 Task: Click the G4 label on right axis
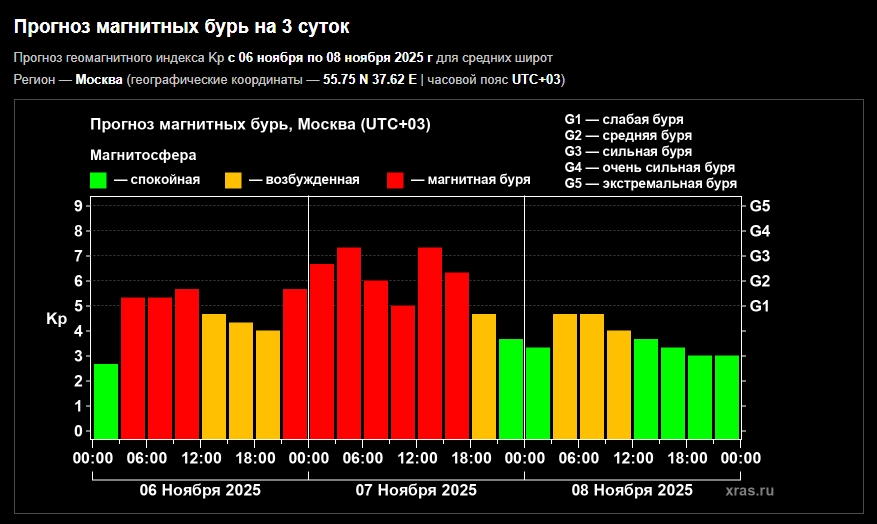(759, 231)
